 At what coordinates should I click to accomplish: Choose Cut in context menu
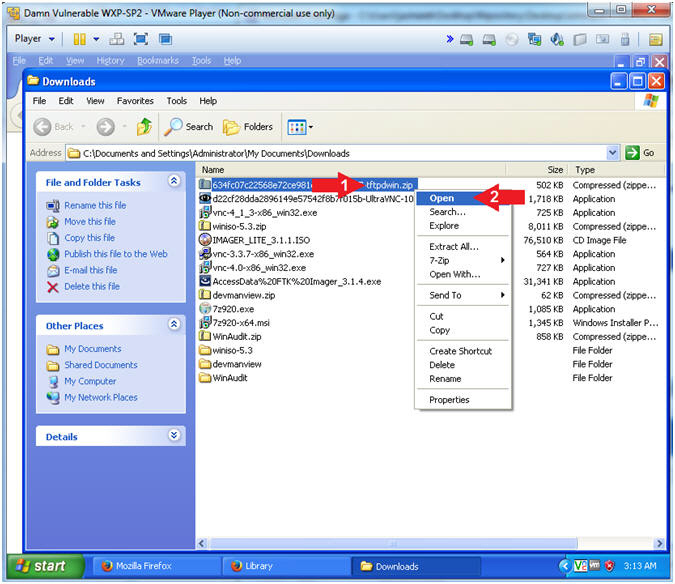point(463,316)
